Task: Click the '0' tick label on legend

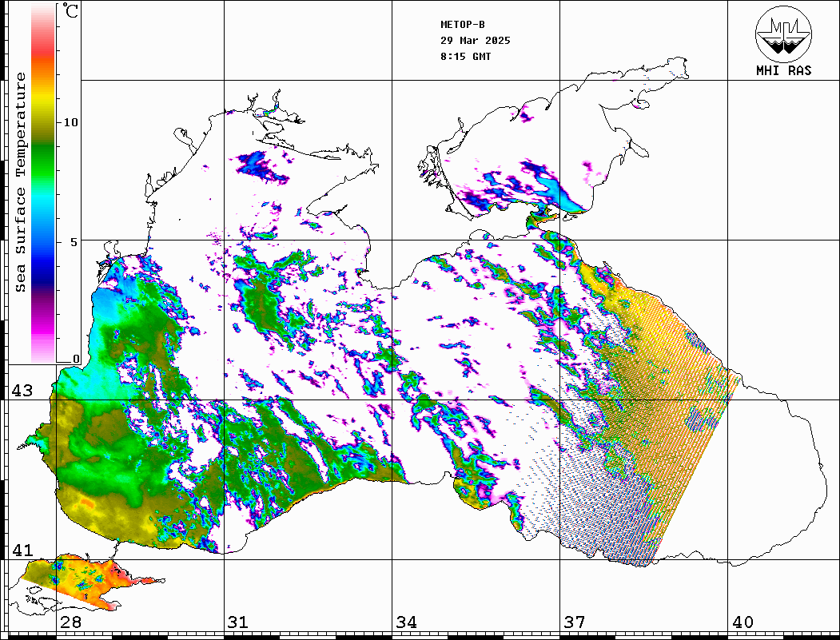Action: coord(76,359)
